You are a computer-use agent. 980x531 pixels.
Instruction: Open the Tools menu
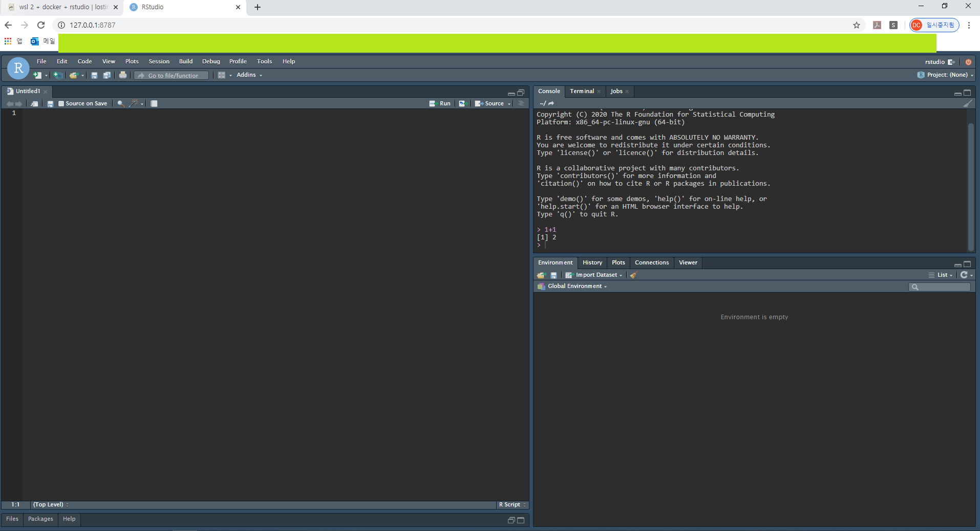(265, 61)
